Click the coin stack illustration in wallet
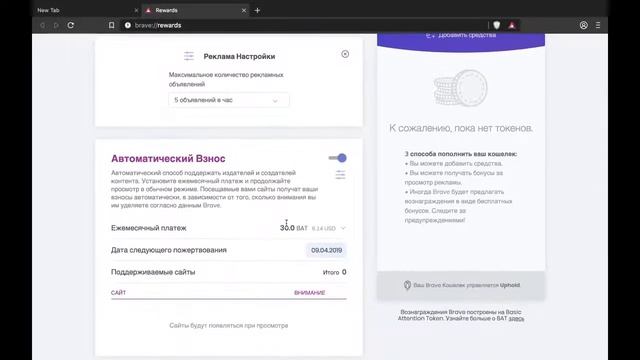 click(461, 88)
